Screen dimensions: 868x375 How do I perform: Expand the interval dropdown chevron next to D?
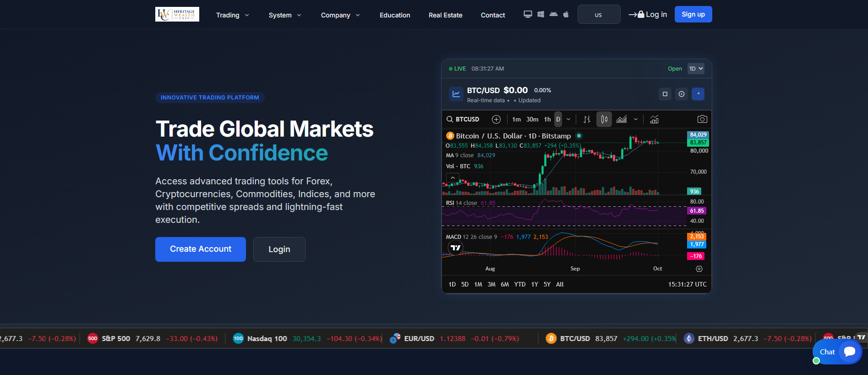pyautogui.click(x=568, y=119)
